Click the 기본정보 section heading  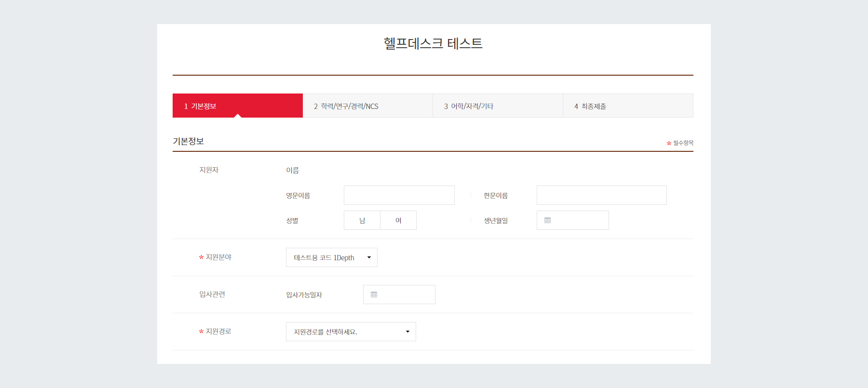(189, 141)
